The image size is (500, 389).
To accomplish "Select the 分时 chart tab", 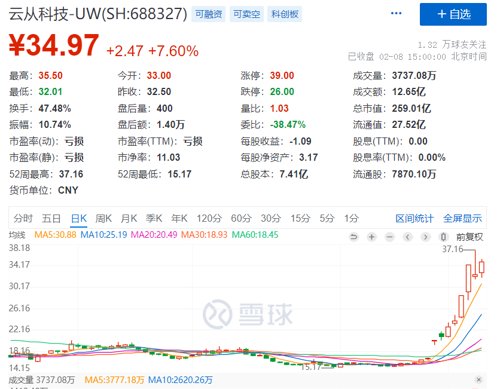I will [x=23, y=219].
